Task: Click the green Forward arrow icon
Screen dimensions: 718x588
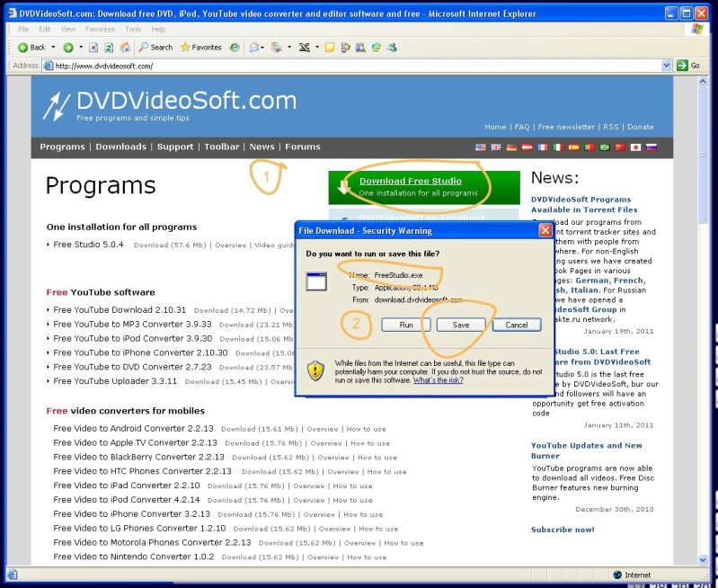Action: [67, 48]
